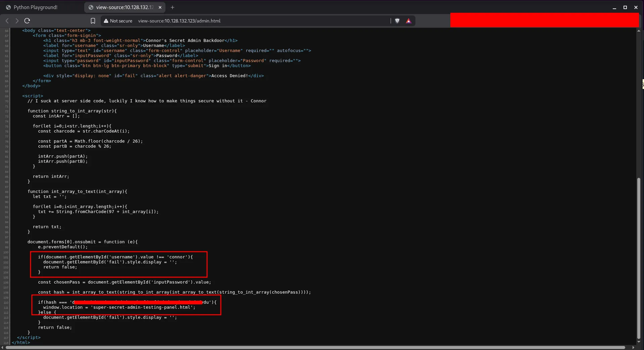Viewport: 644px width, 350px height.
Task: Open the Brave Rewards triangle icon
Action: tap(408, 21)
